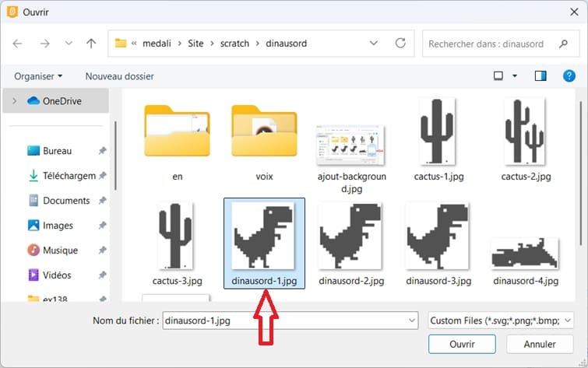Click the pin icon beside Musique
Screen dimensions: 588x368
click(102, 250)
